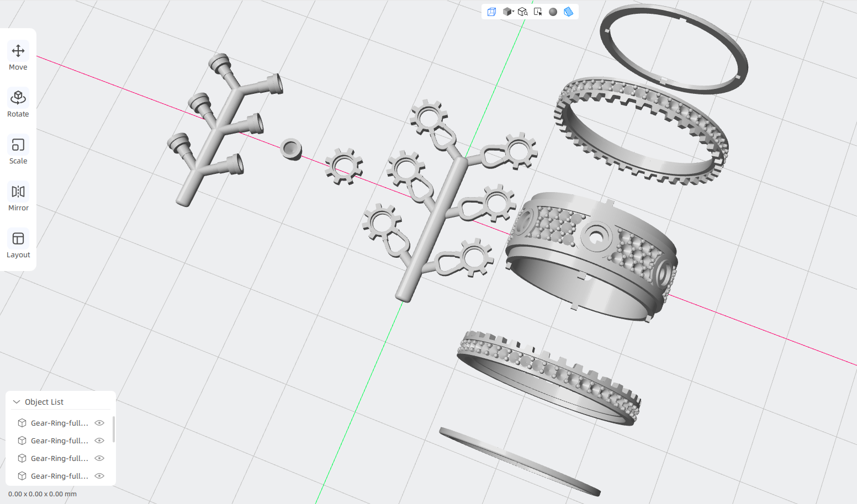Select the wide main ring band model
Screen dimensions: 857x504
(591, 256)
